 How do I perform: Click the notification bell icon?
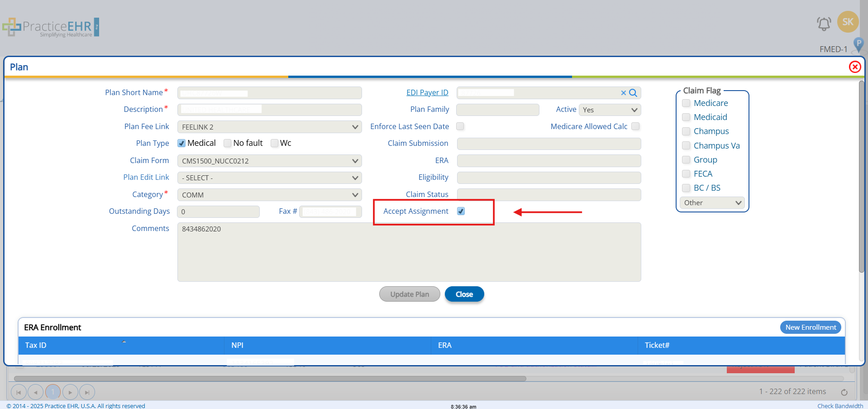pyautogui.click(x=824, y=24)
